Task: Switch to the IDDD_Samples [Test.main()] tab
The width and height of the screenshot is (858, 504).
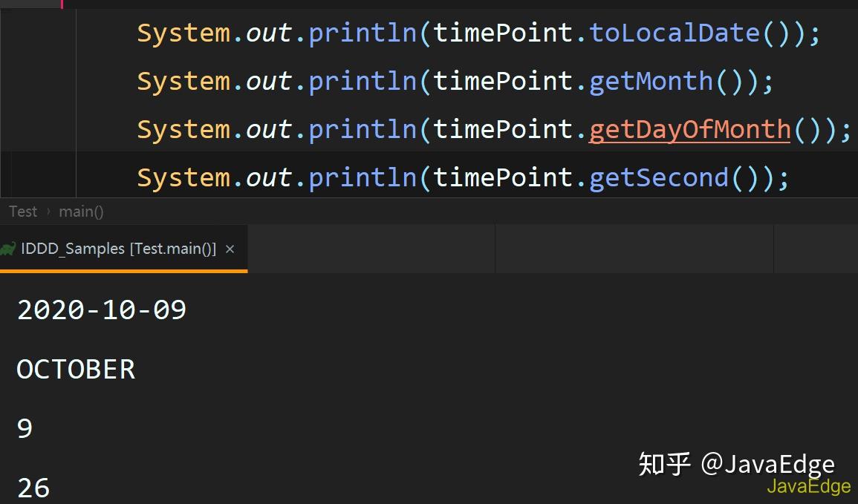Action: (x=119, y=249)
